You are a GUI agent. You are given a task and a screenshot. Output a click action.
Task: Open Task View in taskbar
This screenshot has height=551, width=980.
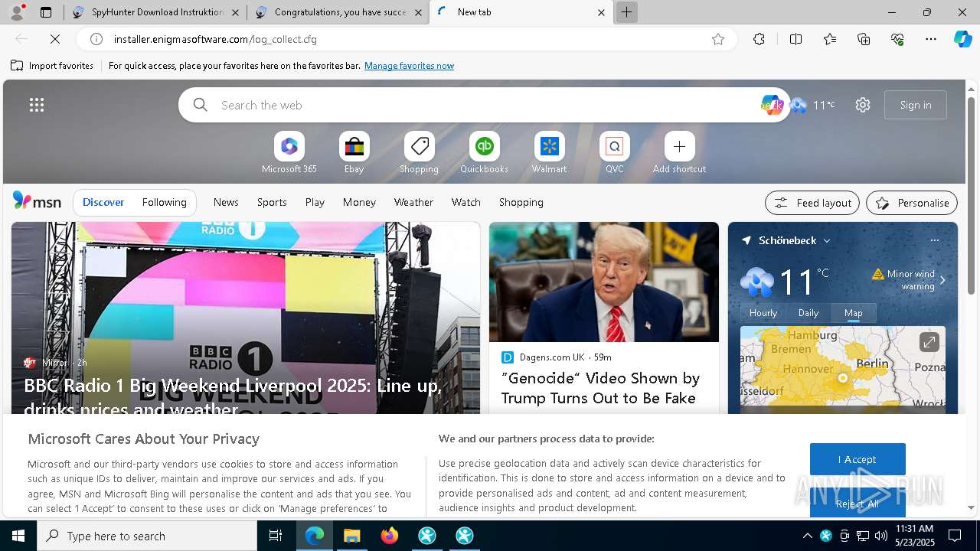click(276, 536)
